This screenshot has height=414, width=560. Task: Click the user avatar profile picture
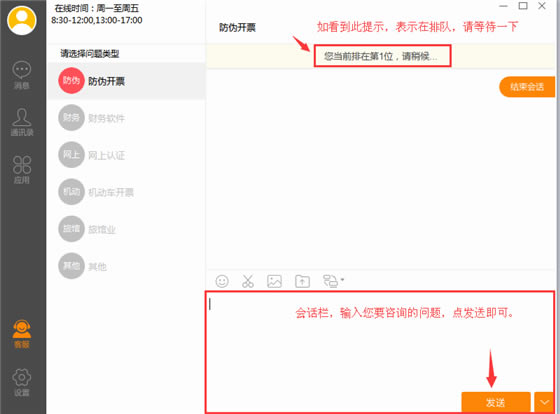coord(22,20)
